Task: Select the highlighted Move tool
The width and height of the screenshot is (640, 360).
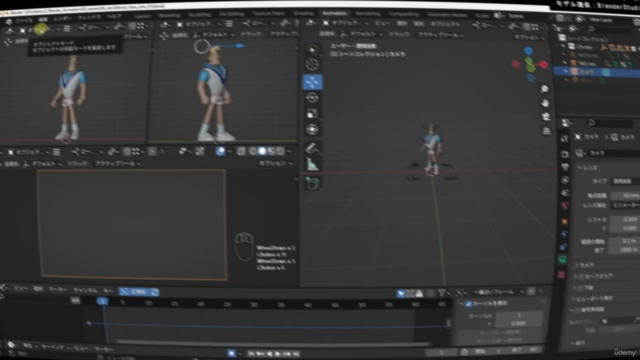Action: 312,82
